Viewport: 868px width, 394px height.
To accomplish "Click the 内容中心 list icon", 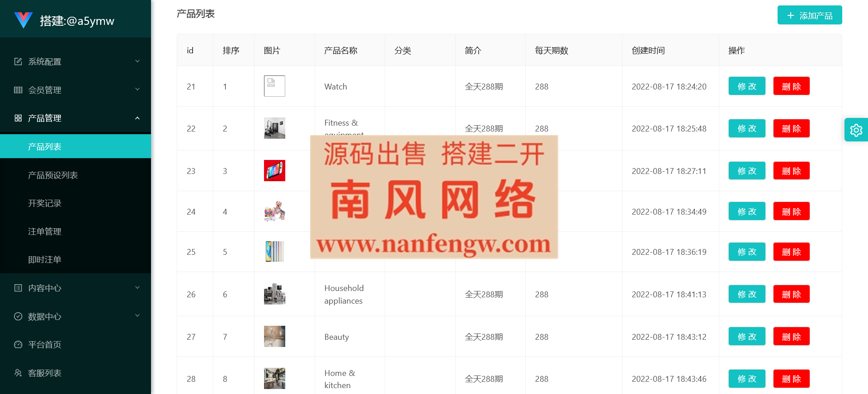I will 18,288.
